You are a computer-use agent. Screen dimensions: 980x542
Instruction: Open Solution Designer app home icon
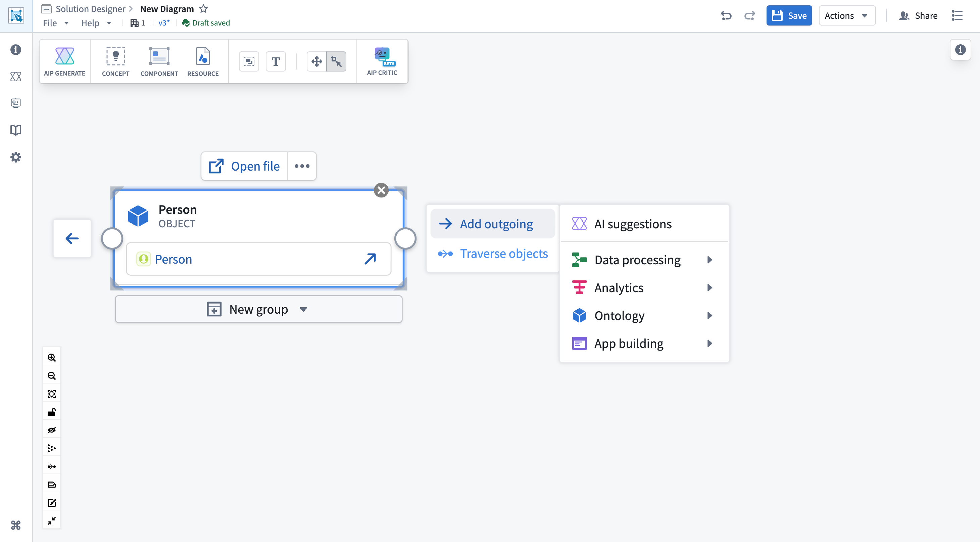coord(16,15)
